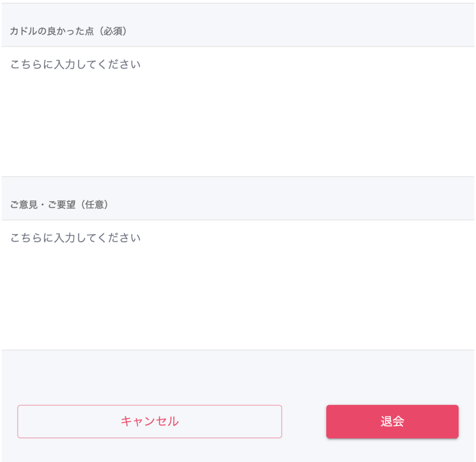This screenshot has width=476, height=462.
Task: Click こちらに入力してください placeholder in second field
Action: [75, 237]
